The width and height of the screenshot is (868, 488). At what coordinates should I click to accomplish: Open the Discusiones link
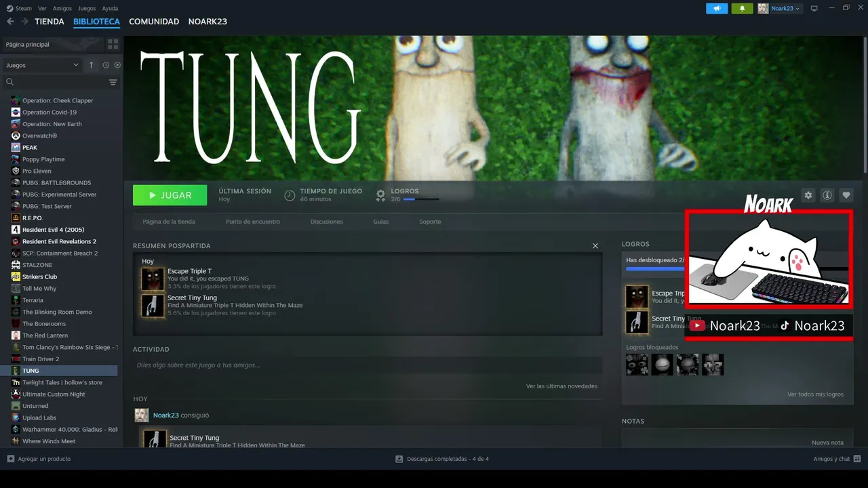point(327,222)
